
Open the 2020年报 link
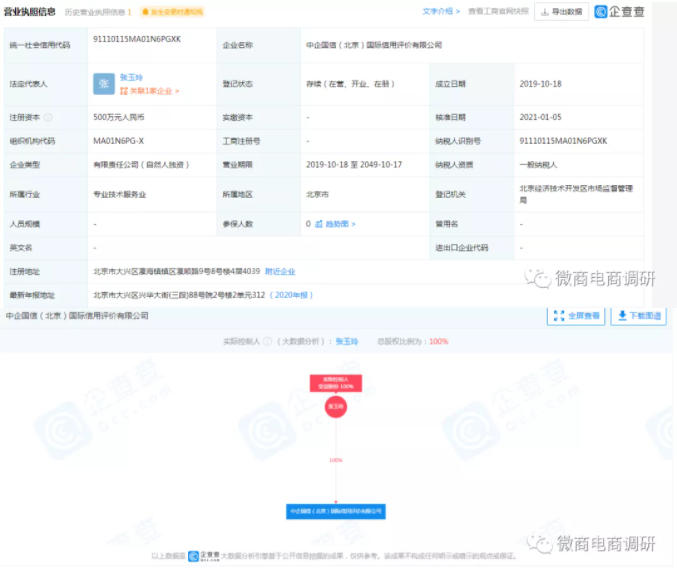[x=291, y=295]
